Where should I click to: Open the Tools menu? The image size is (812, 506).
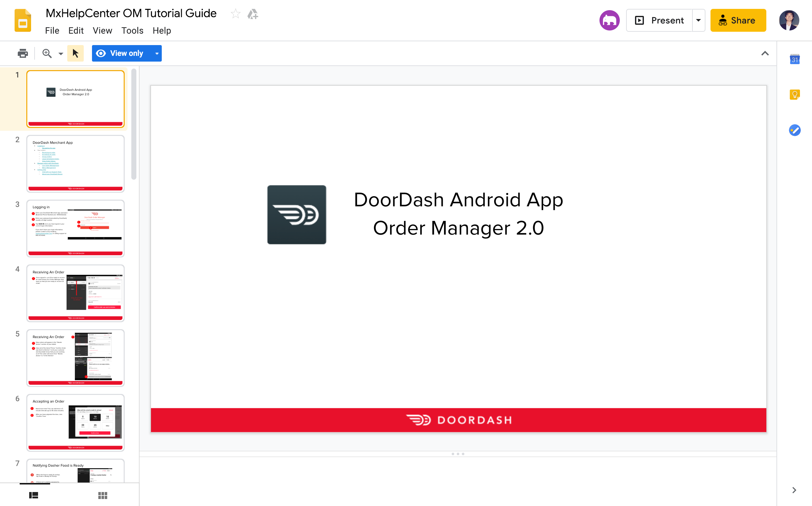(132, 30)
